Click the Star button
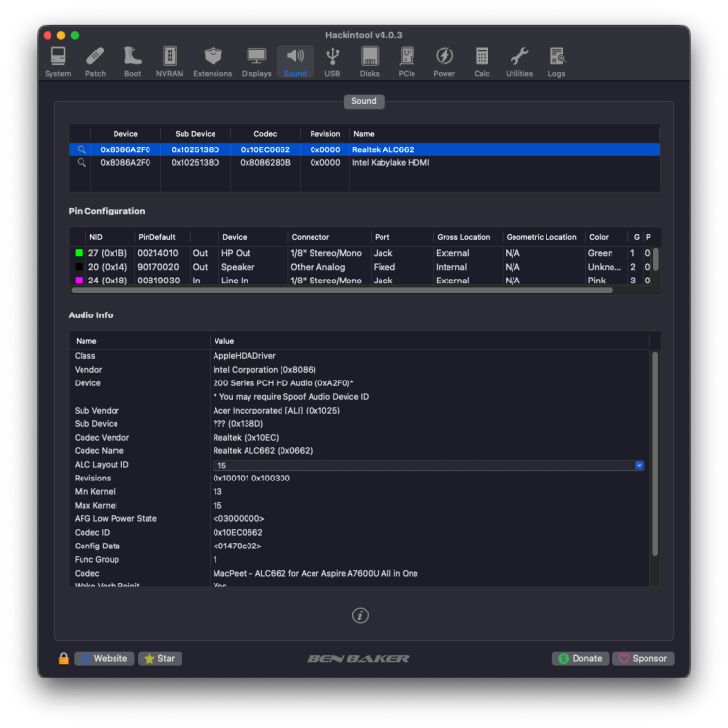The image size is (728, 728). click(x=160, y=658)
